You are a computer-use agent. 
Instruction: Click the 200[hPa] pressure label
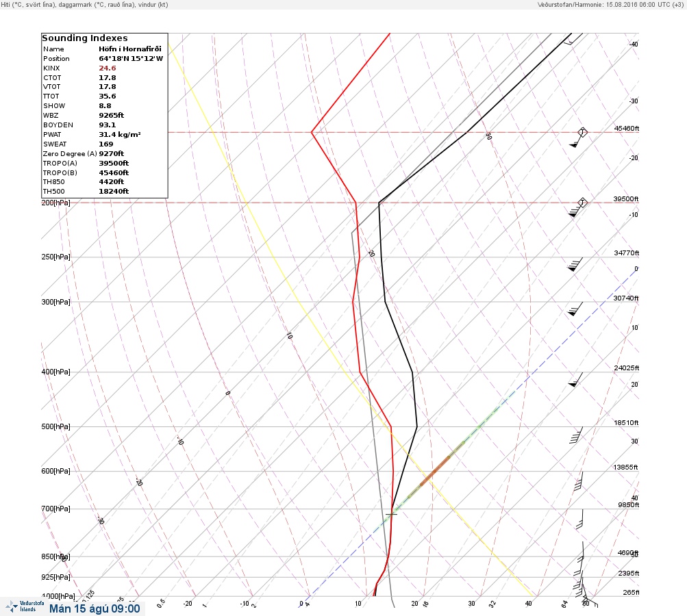[x=55, y=203]
